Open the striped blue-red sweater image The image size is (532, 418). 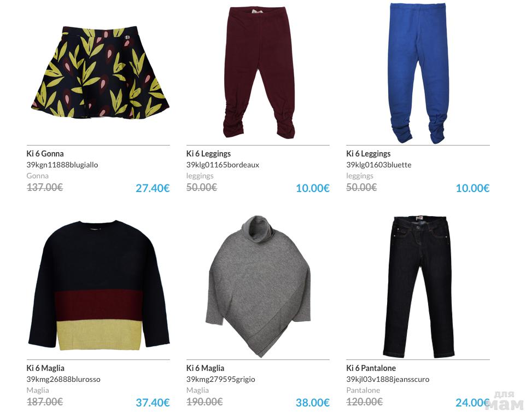click(x=99, y=286)
